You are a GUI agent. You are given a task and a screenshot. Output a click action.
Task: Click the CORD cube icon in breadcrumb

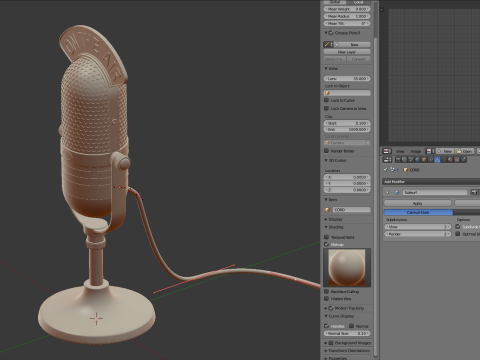(406, 170)
